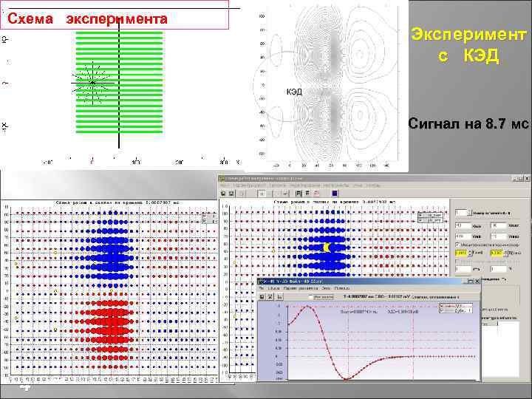Toggle first legend checkbox in main dot chart
Screen dimensions: 532x399
420,215
